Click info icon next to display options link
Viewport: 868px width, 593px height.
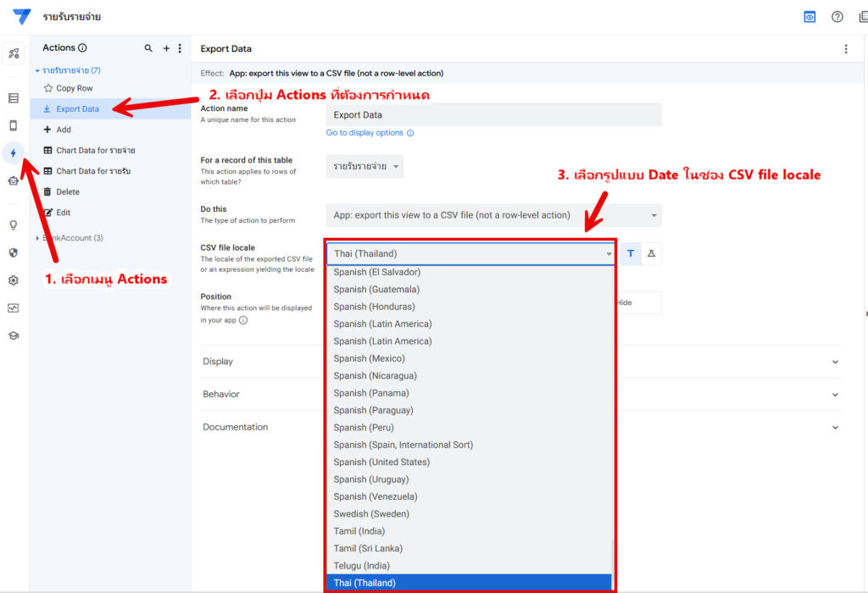(410, 133)
